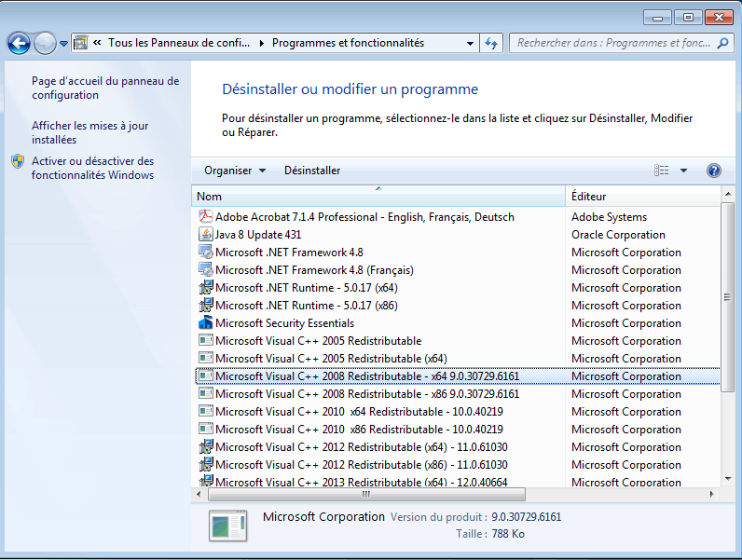Screen dimensions: 742x560
Task: Click vertical scrollbar down arrow
Action: pos(728,479)
